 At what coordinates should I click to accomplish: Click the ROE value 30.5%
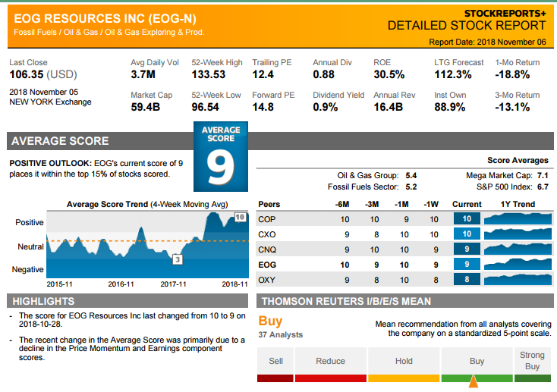[389, 74]
